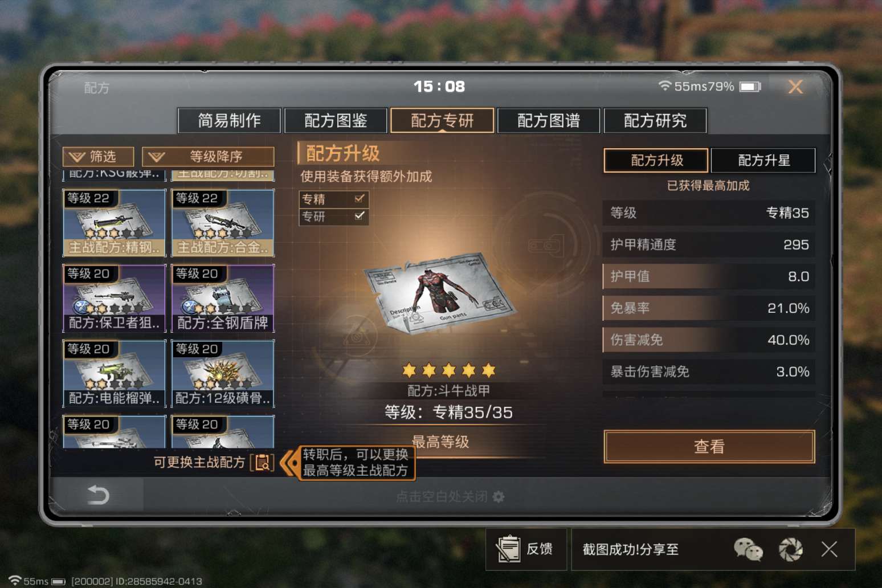Viewport: 882px width, 588px height.
Task: Select the 配方:全钢盾牌 recipe thumbnail
Action: coord(223,298)
